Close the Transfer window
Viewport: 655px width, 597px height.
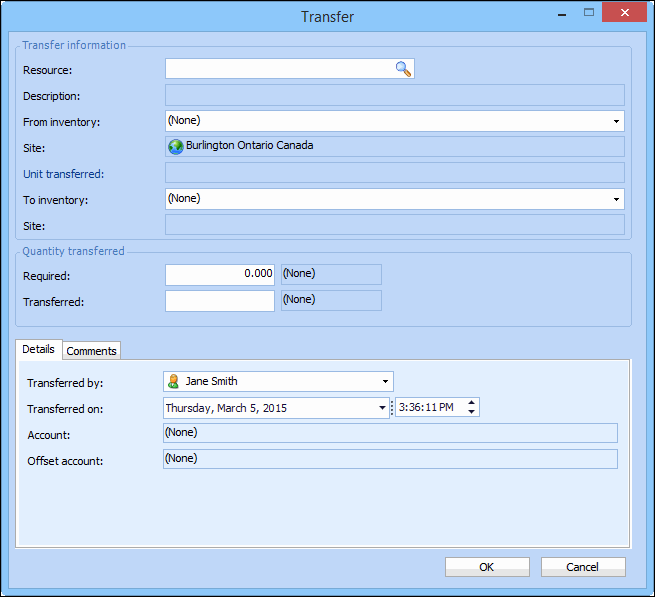[625, 12]
